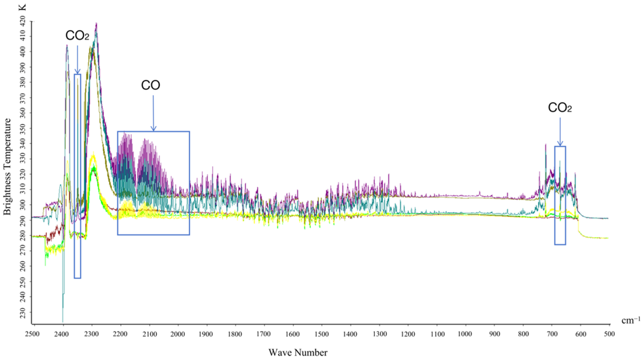Select the 2100 x-axis tick label

click(x=149, y=334)
